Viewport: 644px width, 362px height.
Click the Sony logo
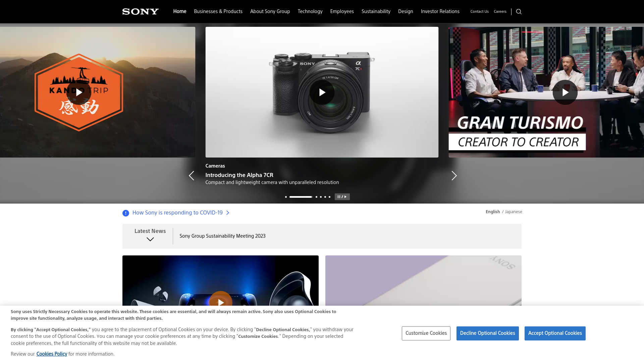pos(140,12)
